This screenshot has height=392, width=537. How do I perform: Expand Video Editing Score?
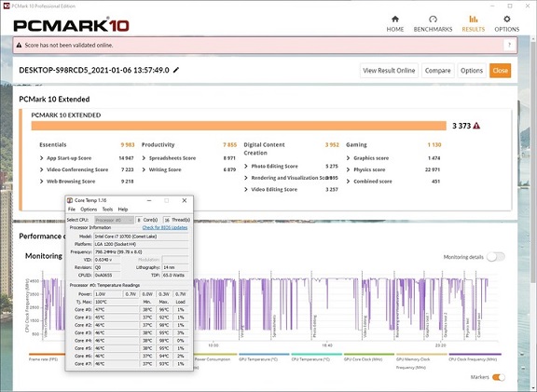(246, 190)
